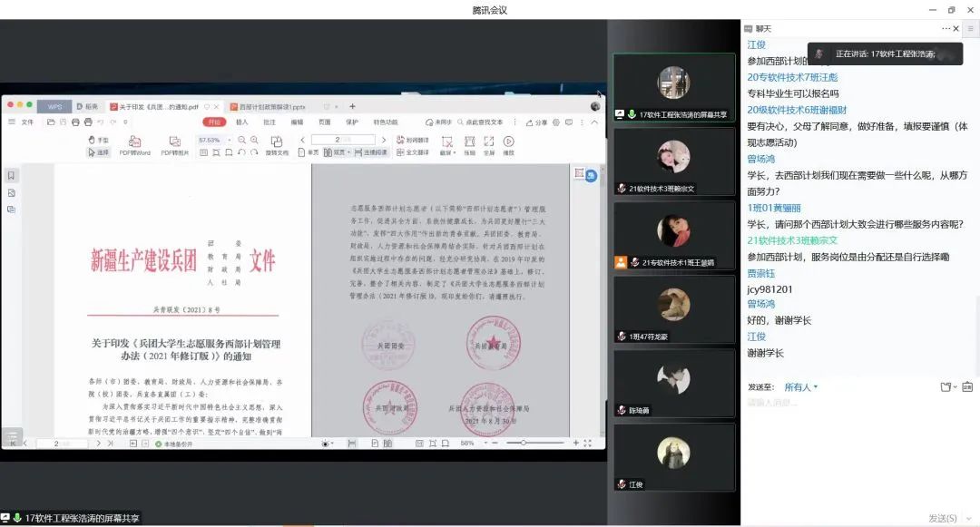
Task: Select the 手型 hand tool
Action: 98,140
